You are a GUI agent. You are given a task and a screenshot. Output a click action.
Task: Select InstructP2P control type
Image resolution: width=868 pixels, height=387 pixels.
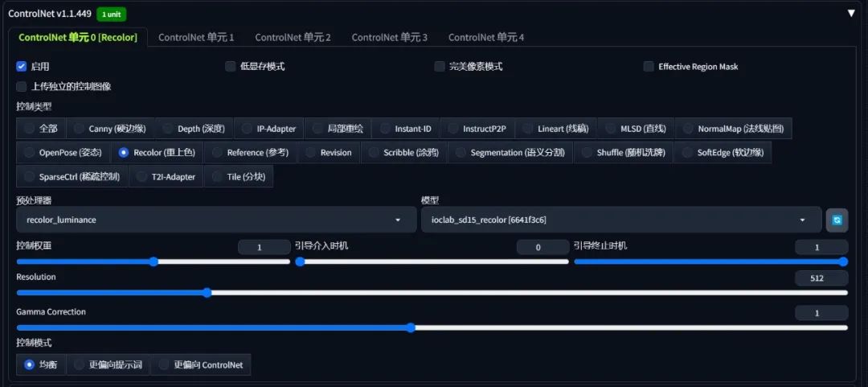477,129
